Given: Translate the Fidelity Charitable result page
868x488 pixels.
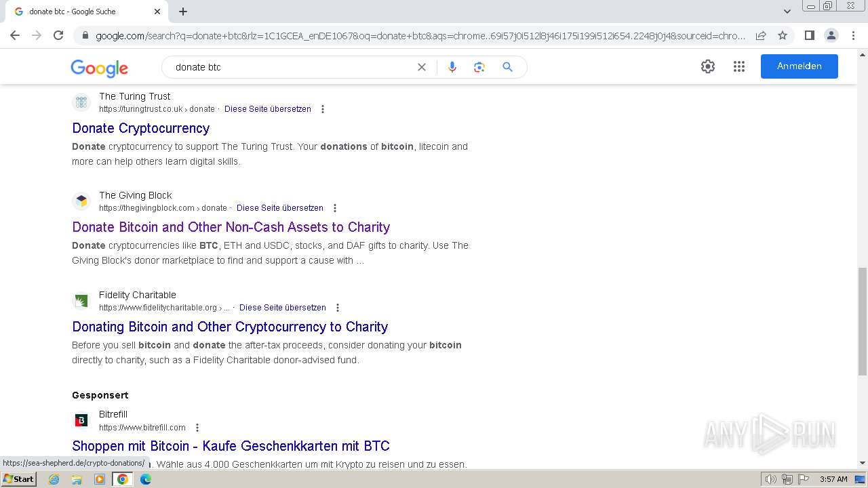Looking at the screenshot, I should [x=283, y=308].
